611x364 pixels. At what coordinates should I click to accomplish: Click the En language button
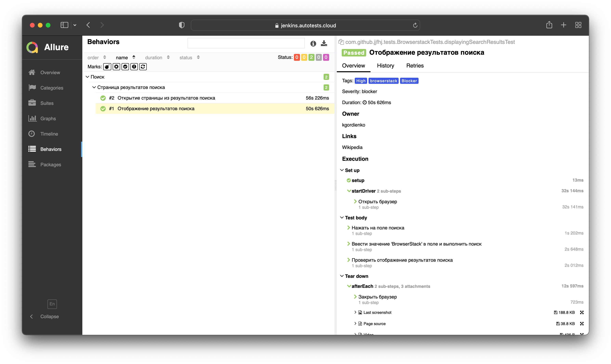click(52, 304)
